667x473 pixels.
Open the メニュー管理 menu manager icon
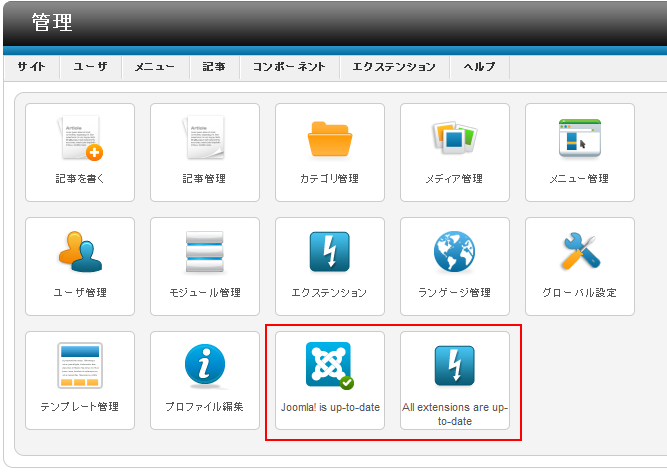click(580, 138)
